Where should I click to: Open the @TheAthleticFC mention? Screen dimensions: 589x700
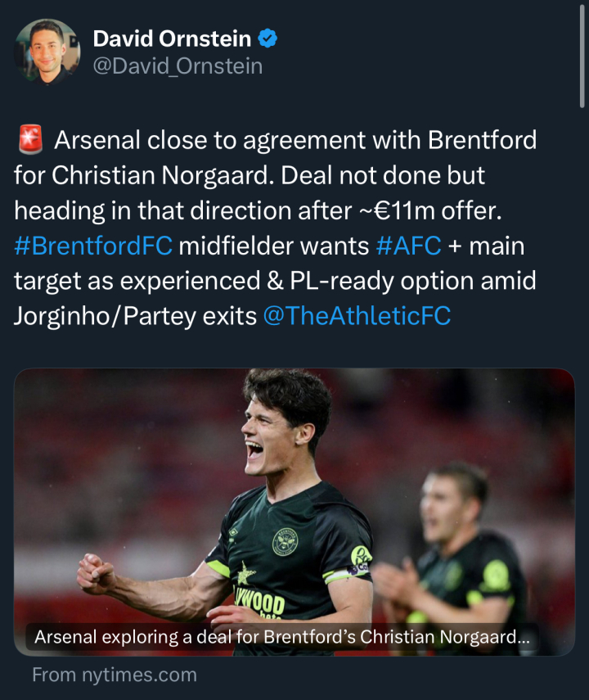[357, 316]
